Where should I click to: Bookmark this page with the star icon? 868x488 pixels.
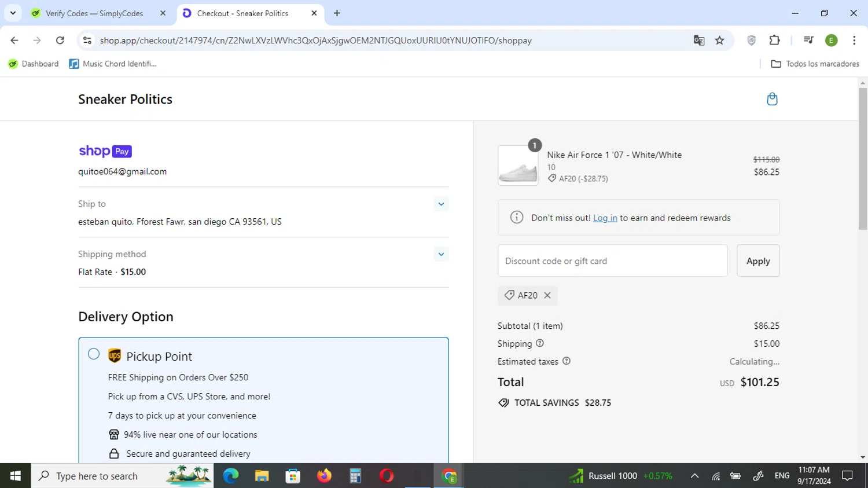[x=720, y=41]
